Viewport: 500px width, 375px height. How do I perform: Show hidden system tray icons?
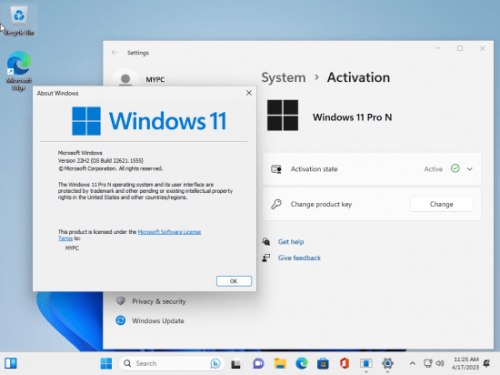(x=412, y=363)
